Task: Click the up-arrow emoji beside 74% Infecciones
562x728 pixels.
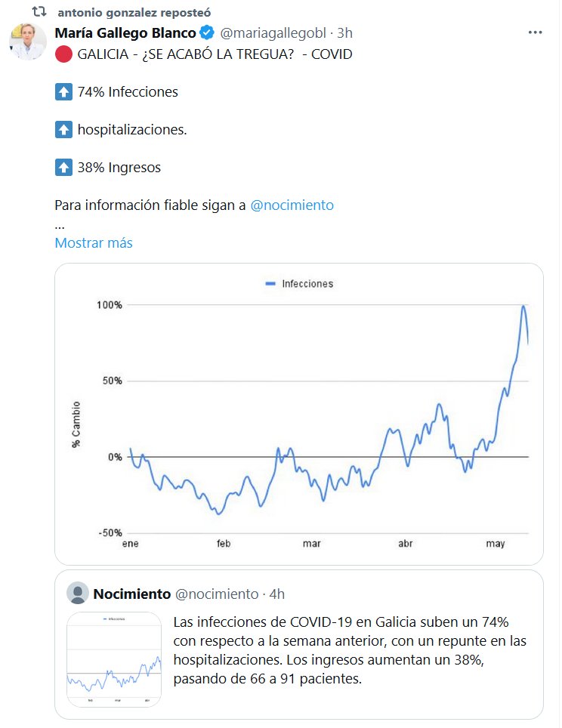Action: point(63,92)
